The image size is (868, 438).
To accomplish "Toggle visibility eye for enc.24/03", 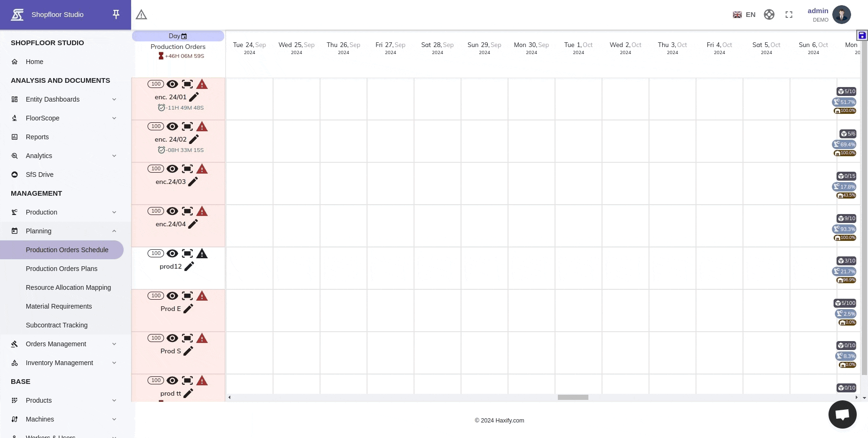I will [x=172, y=169].
